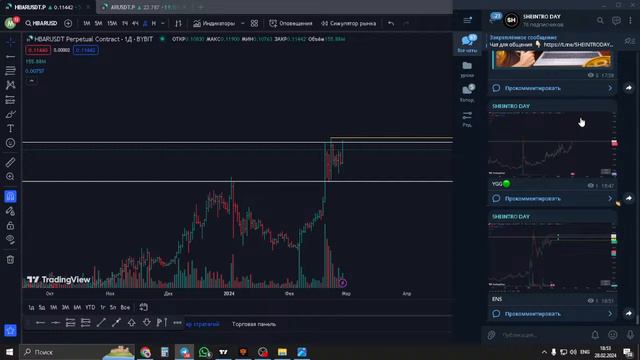
Task: Open the Ред. edit folders item in Telegram
Action: coord(467,119)
